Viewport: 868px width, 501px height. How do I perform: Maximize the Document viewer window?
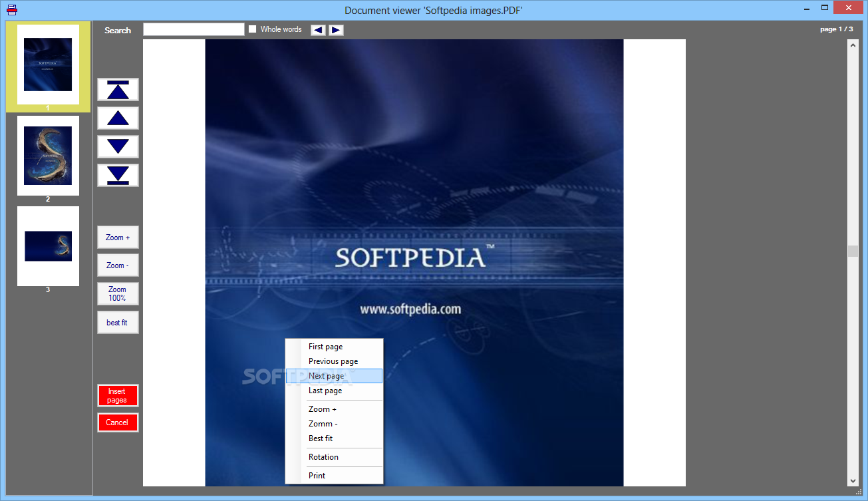(825, 7)
